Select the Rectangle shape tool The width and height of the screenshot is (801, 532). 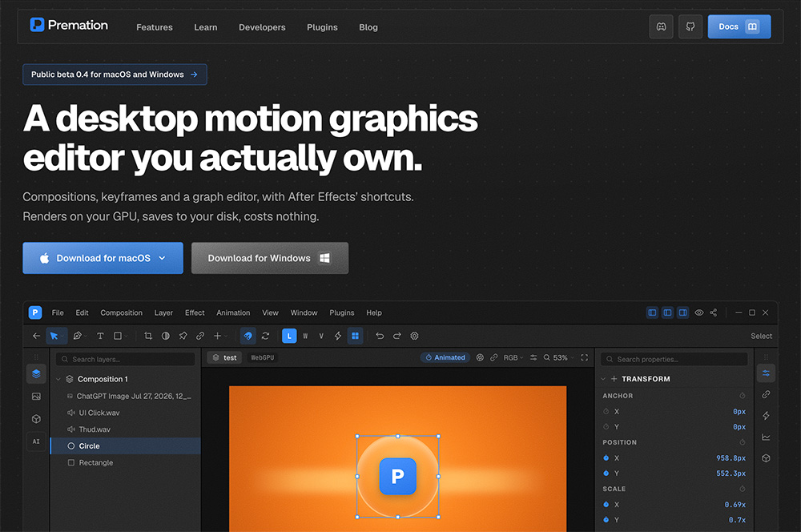coord(118,336)
